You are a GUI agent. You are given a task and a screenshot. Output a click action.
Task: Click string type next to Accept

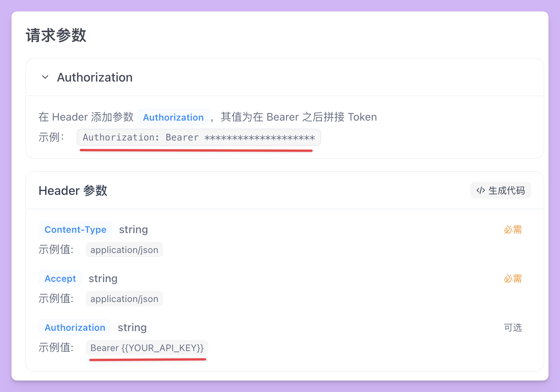(x=103, y=279)
